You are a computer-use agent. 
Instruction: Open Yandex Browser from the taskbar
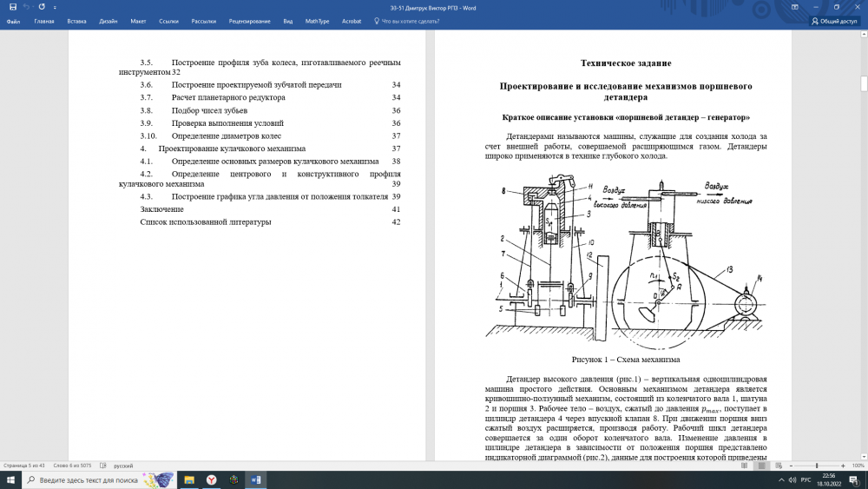coord(211,479)
